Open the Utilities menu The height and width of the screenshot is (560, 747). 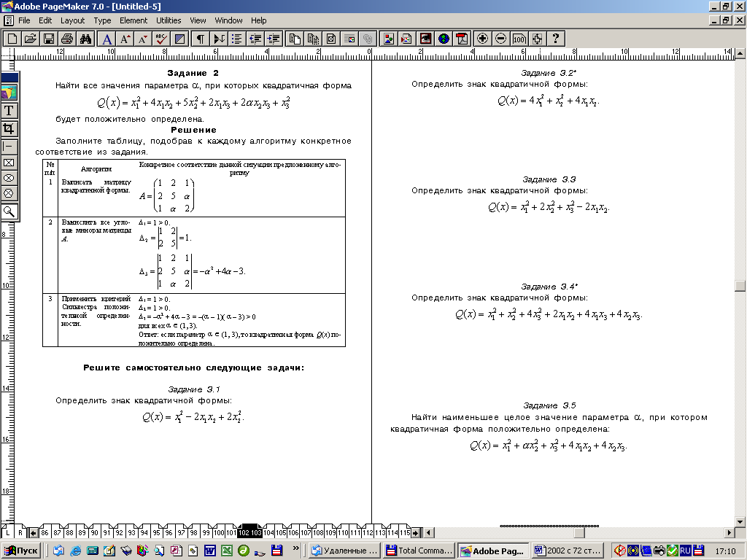tap(169, 20)
